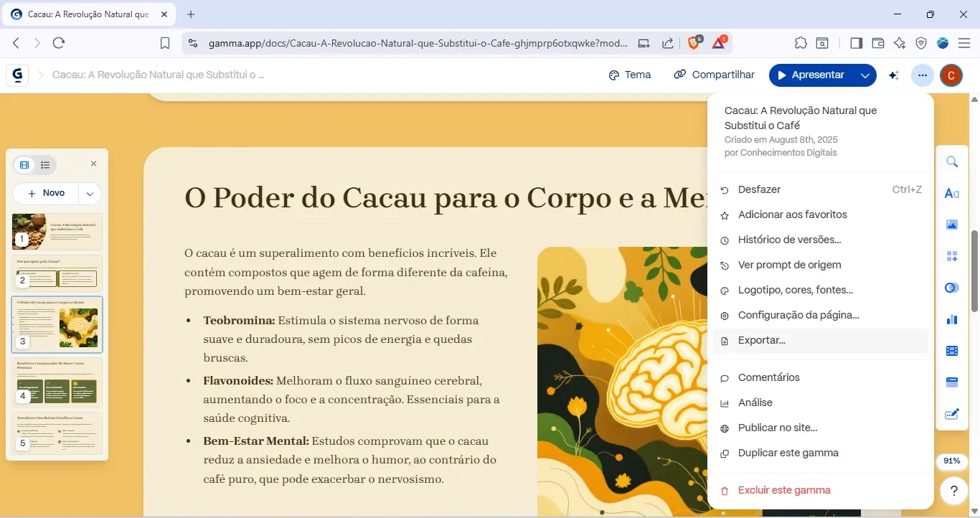Open the help question mark button

[953, 491]
